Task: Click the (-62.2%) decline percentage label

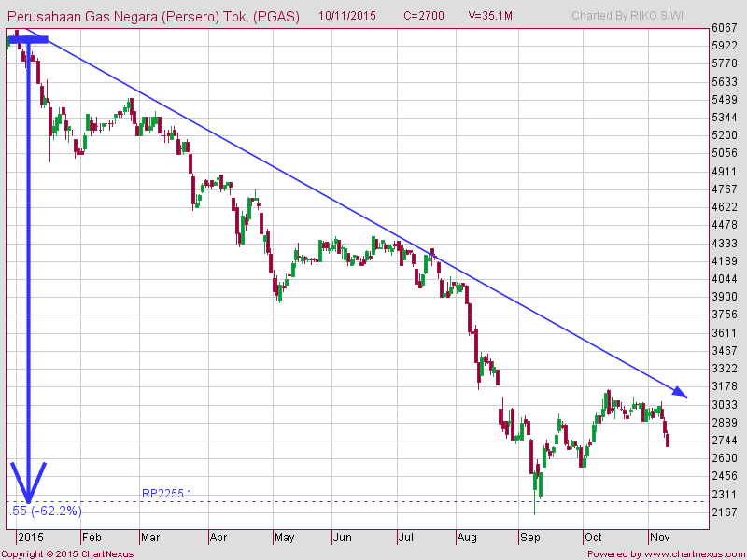Action: point(57,511)
